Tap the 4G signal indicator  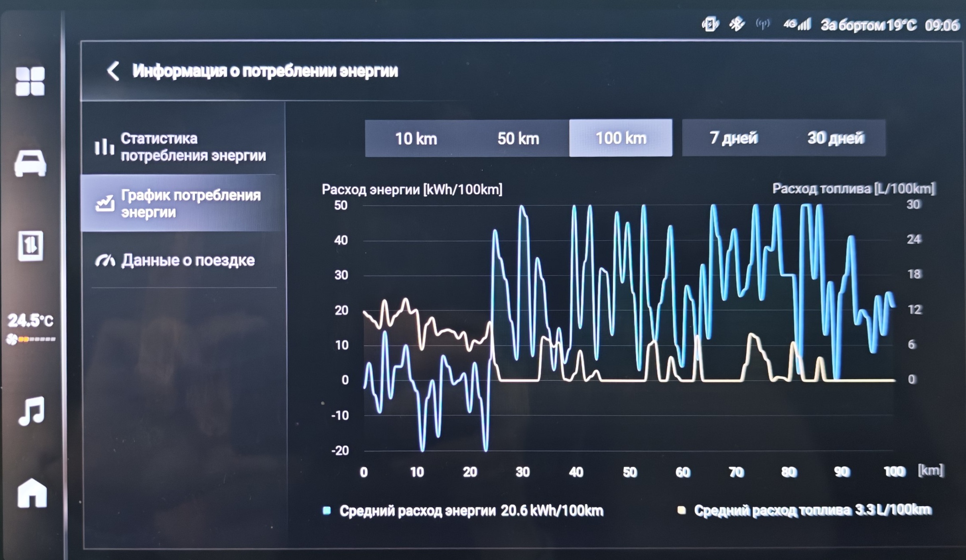click(x=796, y=24)
